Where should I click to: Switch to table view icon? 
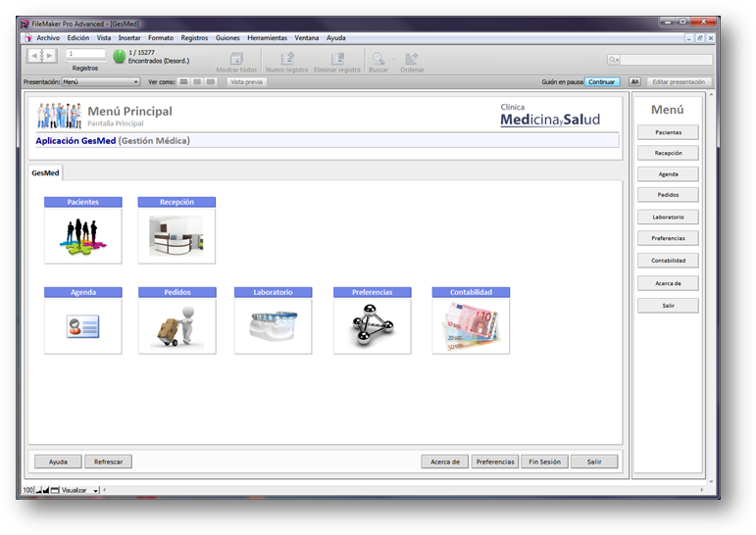point(211,82)
